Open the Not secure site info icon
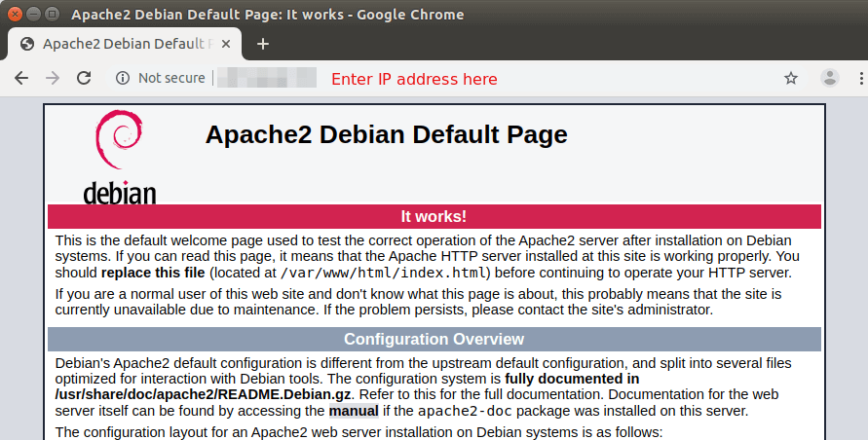 pyautogui.click(x=123, y=78)
